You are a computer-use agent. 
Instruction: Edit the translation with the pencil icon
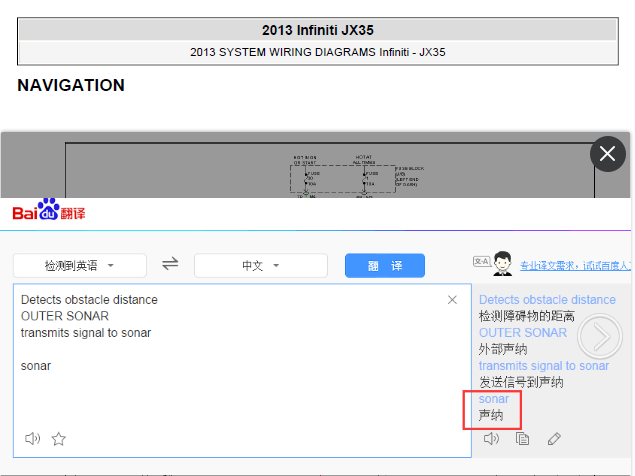[x=554, y=439]
